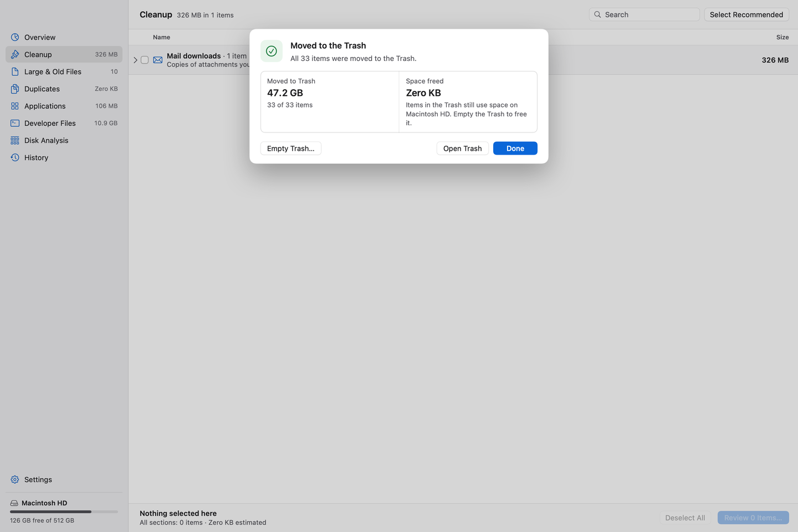Click the 10.9 GB Developer Files size
Screen dimensions: 798x532
[106, 123]
